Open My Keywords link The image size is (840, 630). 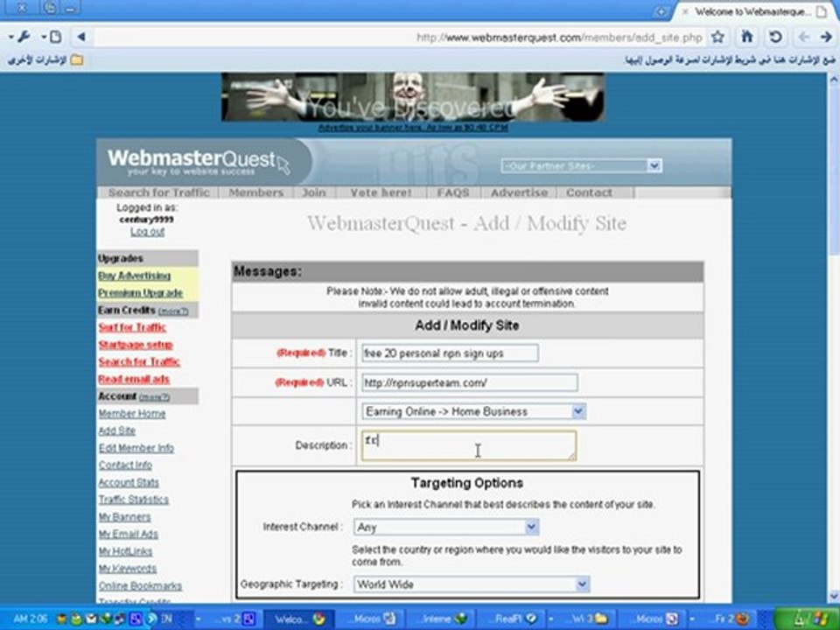(x=128, y=569)
